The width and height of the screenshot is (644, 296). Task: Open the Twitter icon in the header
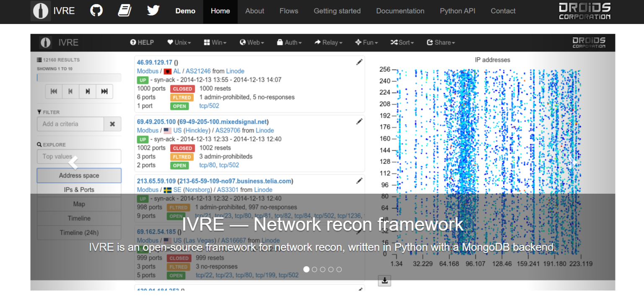point(153,10)
